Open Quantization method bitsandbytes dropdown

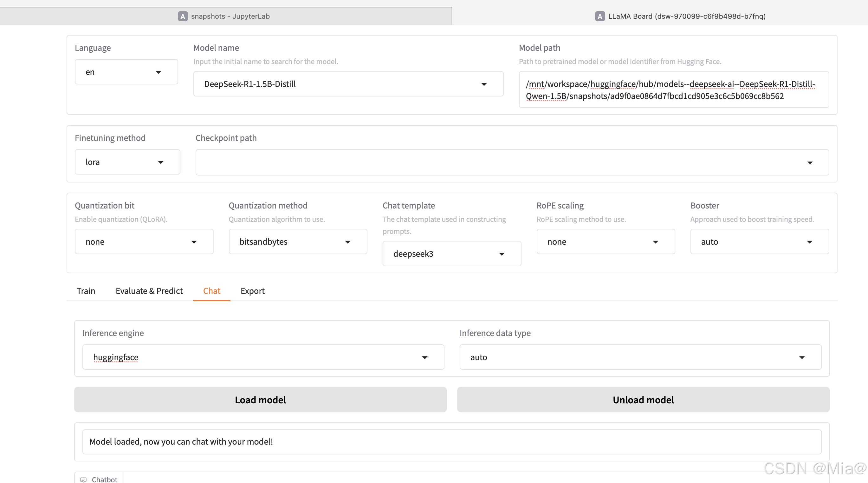348,242
